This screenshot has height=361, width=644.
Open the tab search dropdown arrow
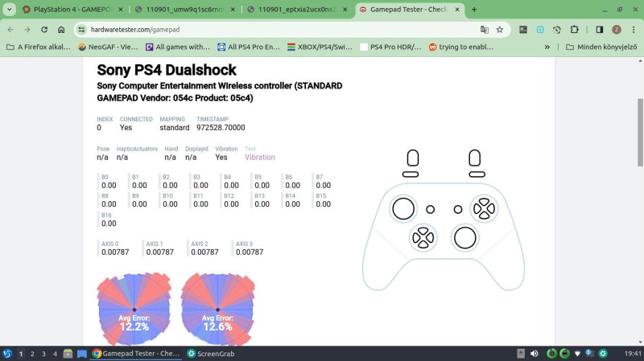9,9
